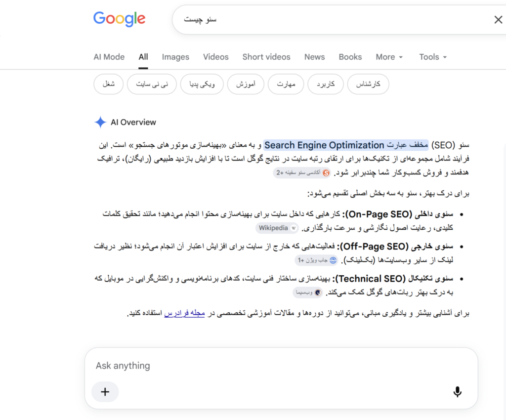The height and width of the screenshot is (420, 506).
Task: Open the مجله فرادرس link
Action: point(185,313)
